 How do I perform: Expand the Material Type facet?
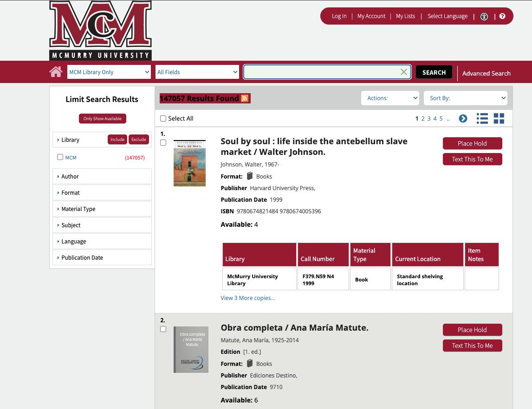(x=102, y=209)
